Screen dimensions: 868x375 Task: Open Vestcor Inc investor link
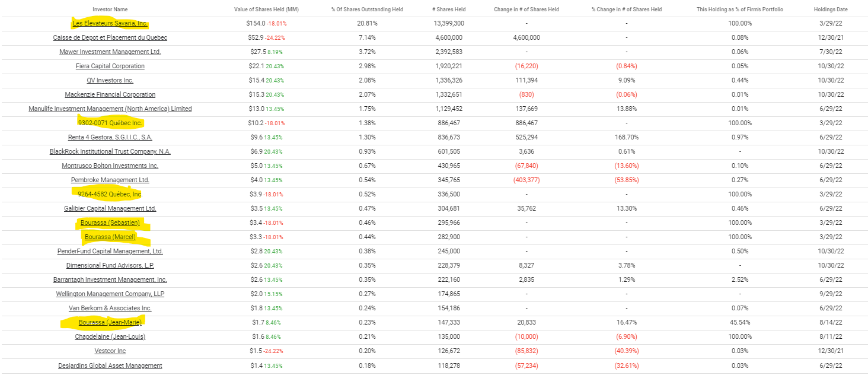[110, 351]
